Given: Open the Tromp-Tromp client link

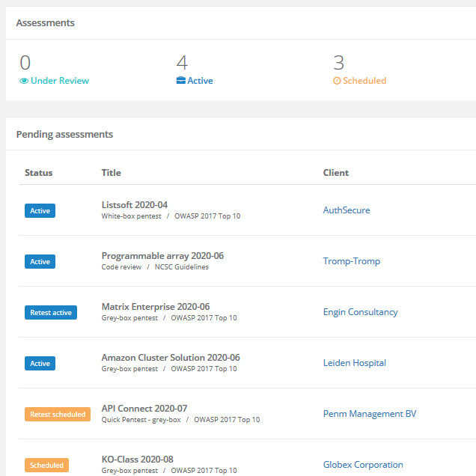Looking at the screenshot, I should tap(352, 261).
